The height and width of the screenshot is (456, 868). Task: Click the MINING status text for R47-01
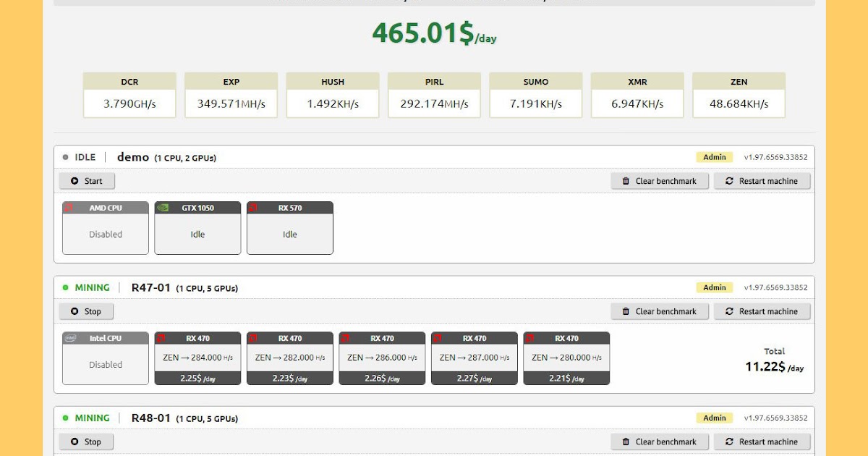(93, 287)
